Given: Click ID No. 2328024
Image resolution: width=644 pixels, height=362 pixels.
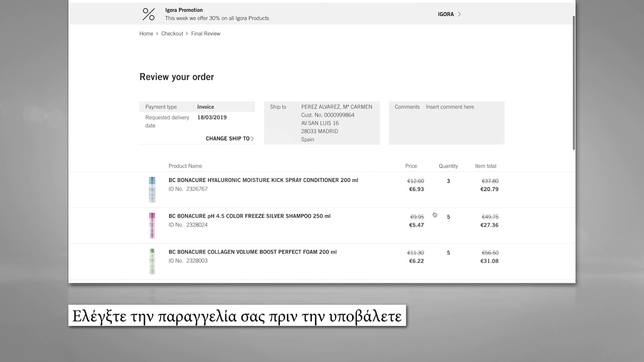Looking at the screenshot, I should coord(188,225).
